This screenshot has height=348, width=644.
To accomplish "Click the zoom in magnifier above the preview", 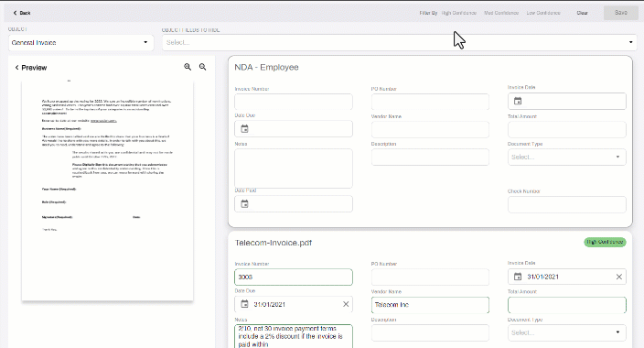I will pyautogui.click(x=188, y=67).
